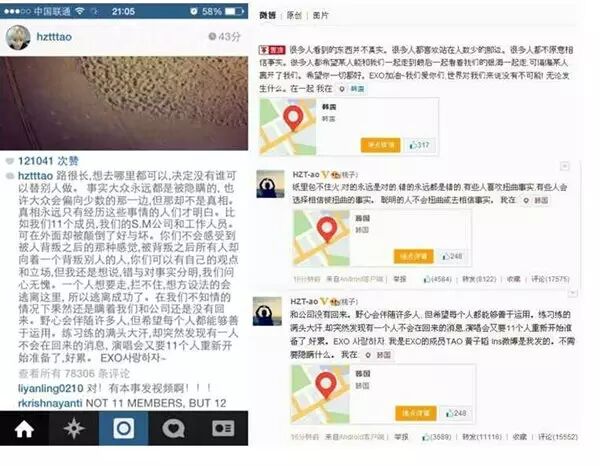
Task: Open the activity heart bubble icon
Action: pyautogui.click(x=173, y=429)
